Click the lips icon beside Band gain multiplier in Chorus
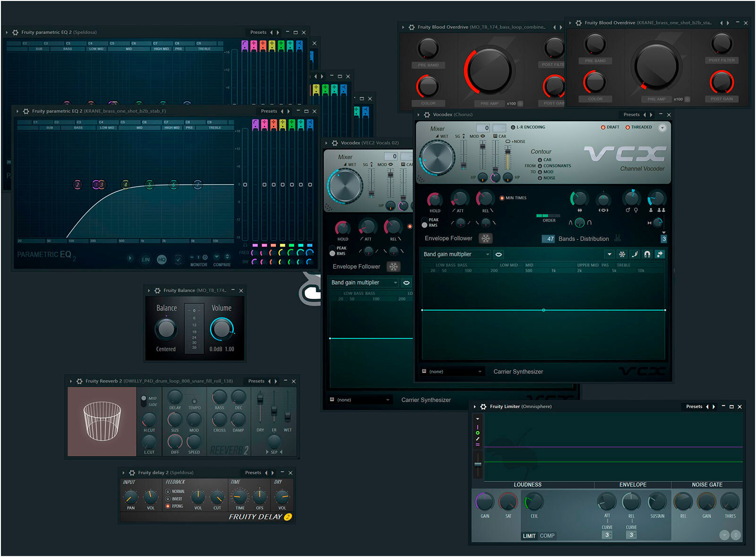Image resolution: width=756 pixels, height=557 pixels. (498, 254)
